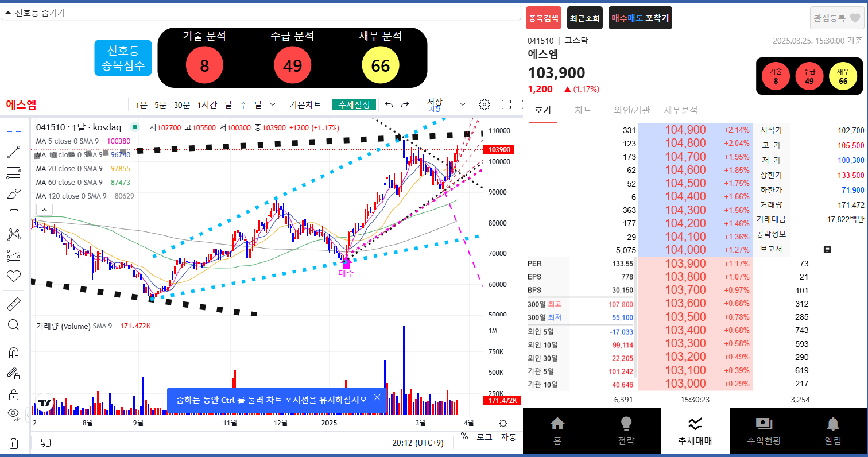This screenshot has height=457, width=868.
Task: Go to the 홈 home page
Action: tap(557, 431)
